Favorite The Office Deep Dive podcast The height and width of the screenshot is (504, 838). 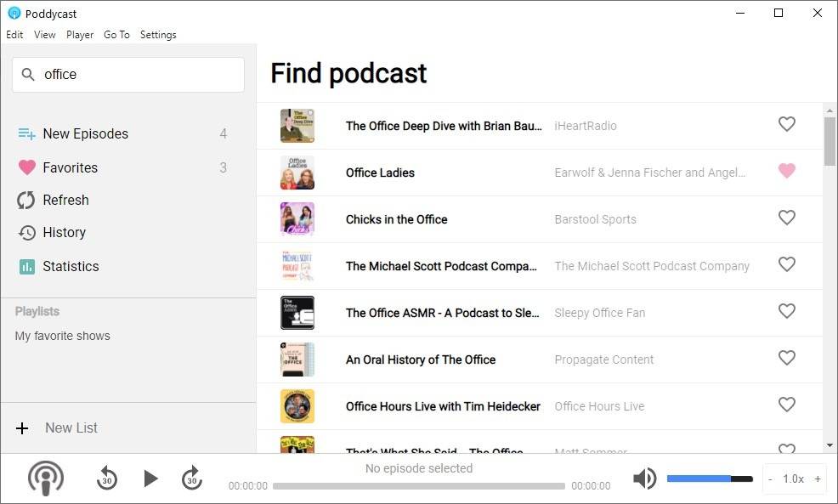tap(787, 124)
